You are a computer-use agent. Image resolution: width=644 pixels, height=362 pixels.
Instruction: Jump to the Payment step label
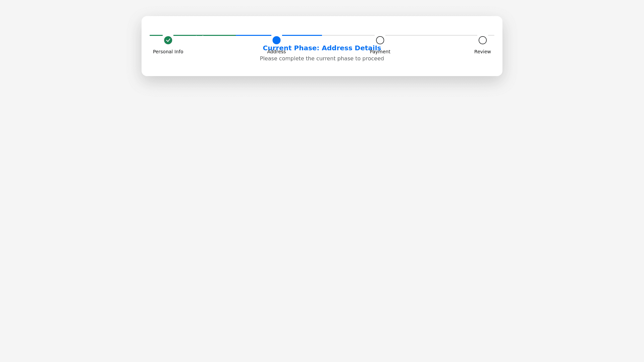(x=380, y=52)
